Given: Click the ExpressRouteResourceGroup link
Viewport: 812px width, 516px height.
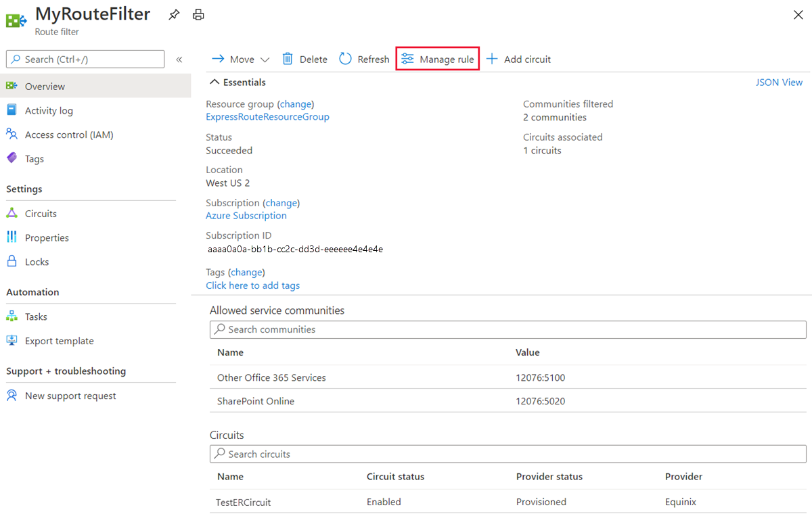Looking at the screenshot, I should [x=267, y=116].
